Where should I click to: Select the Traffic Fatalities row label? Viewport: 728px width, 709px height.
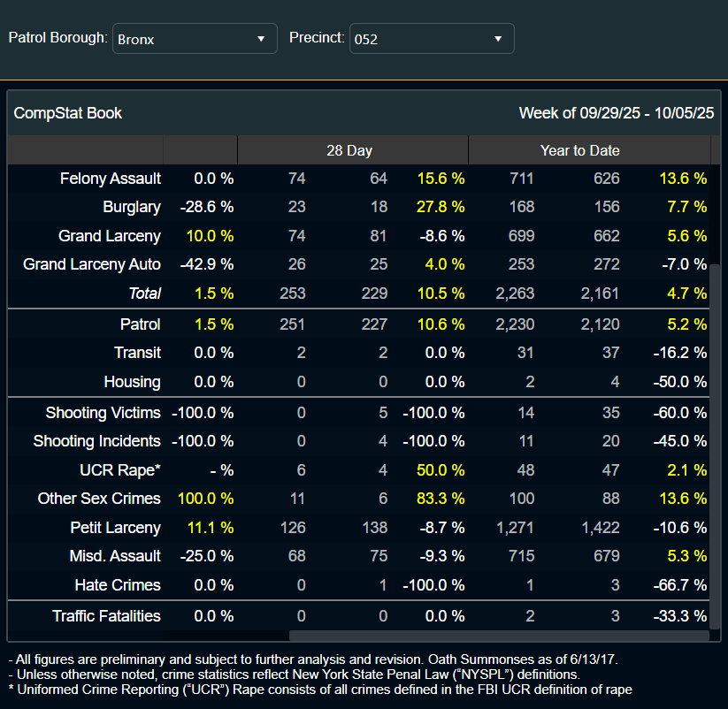pyautogui.click(x=106, y=615)
